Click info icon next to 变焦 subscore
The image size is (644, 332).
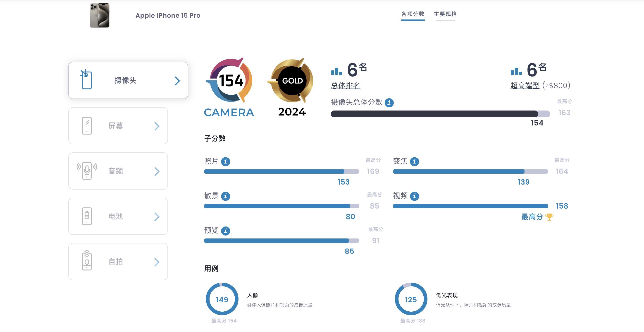click(414, 161)
